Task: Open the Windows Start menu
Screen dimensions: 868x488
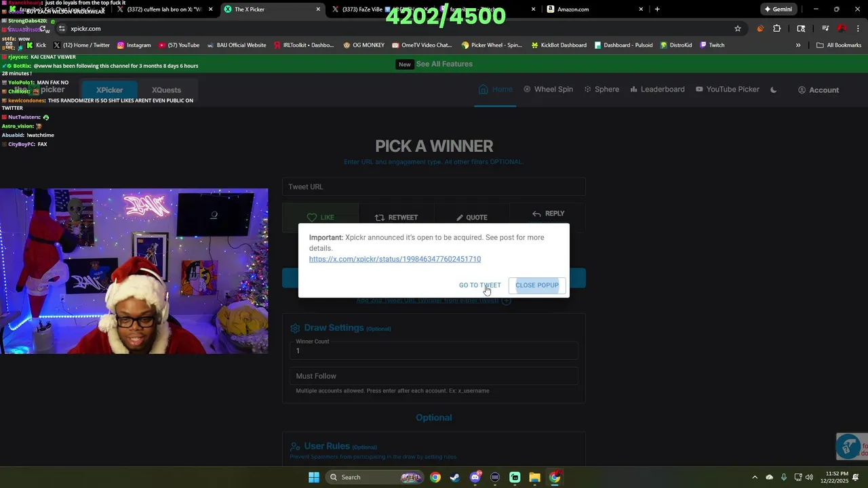Action: click(314, 477)
